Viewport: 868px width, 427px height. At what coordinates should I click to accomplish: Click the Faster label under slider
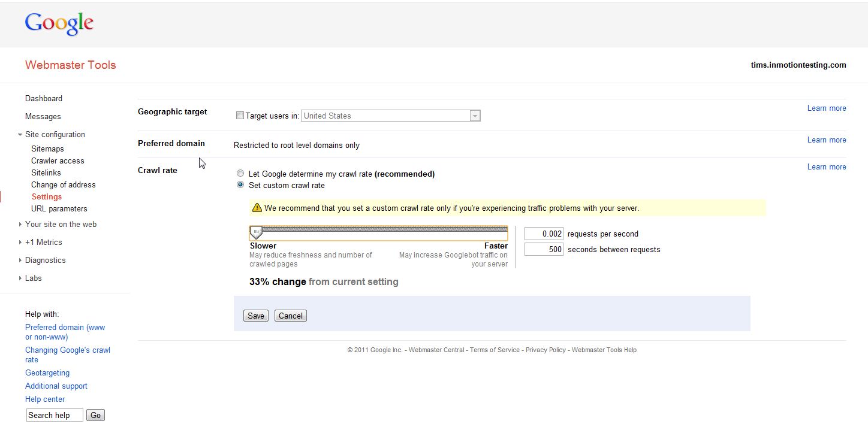coord(496,246)
